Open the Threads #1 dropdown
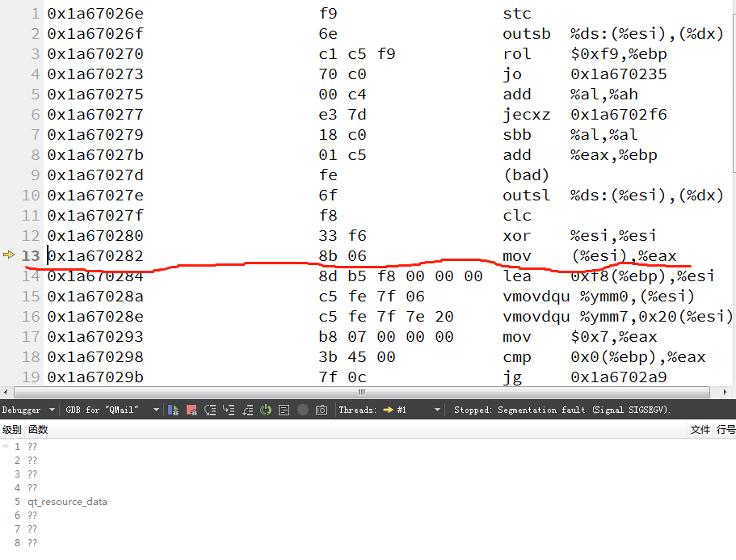 389,411
